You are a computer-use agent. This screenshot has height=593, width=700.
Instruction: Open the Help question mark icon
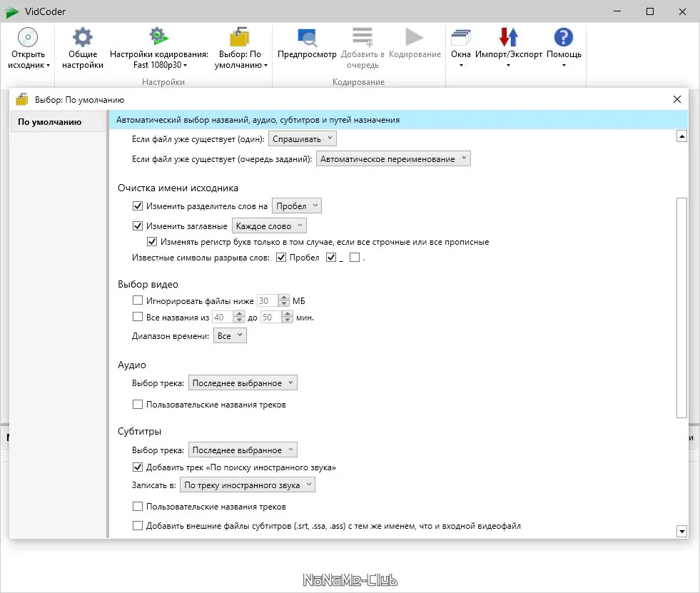[x=564, y=38]
